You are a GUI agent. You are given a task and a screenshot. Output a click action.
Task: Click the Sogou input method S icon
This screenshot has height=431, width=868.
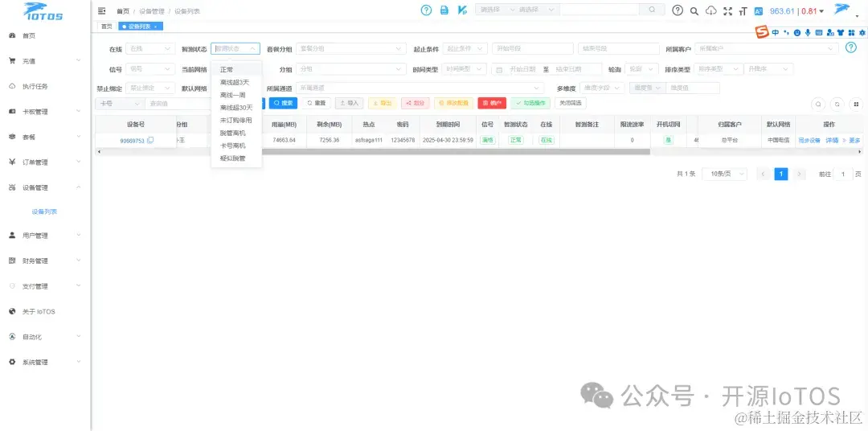pyautogui.click(x=762, y=33)
